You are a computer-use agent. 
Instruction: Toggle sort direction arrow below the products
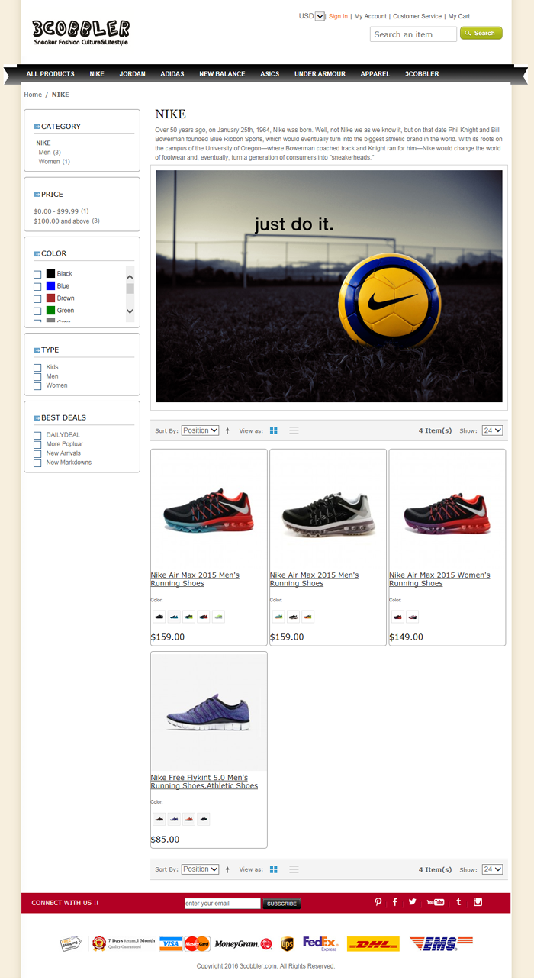(227, 870)
